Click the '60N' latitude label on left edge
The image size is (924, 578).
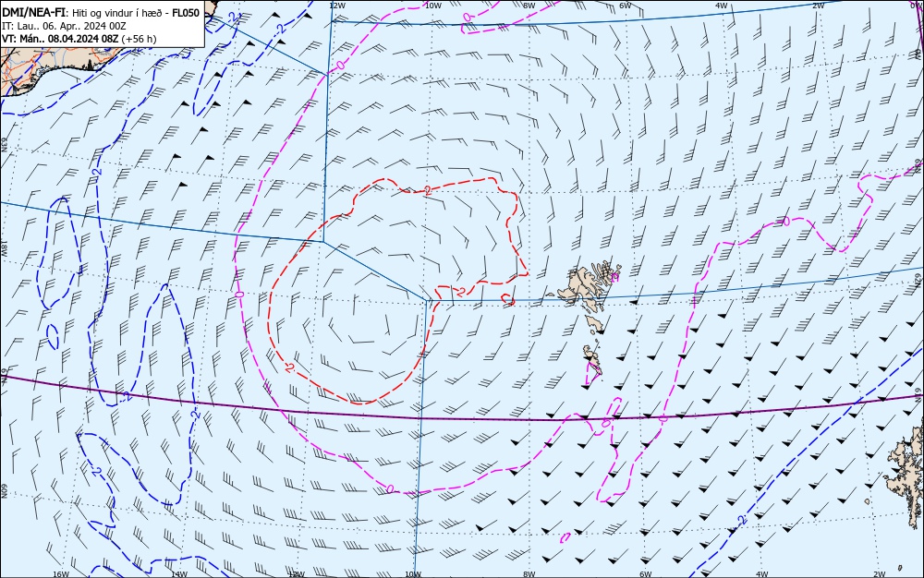(4, 491)
